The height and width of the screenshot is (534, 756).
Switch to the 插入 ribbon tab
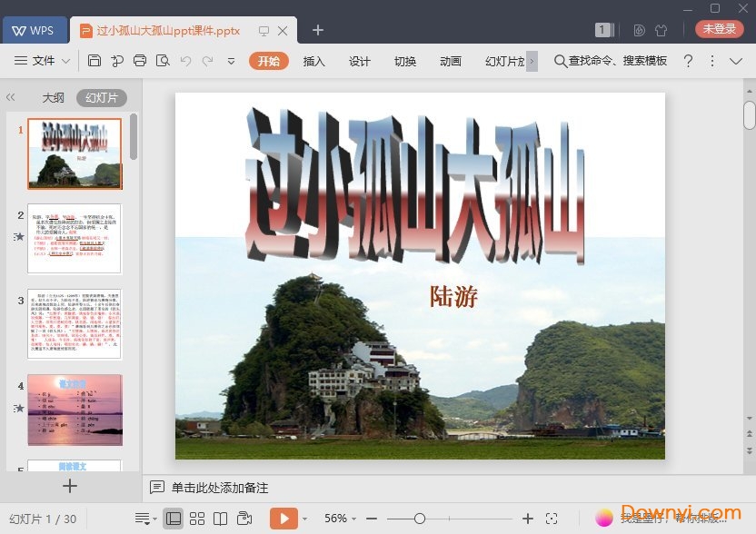[313, 61]
